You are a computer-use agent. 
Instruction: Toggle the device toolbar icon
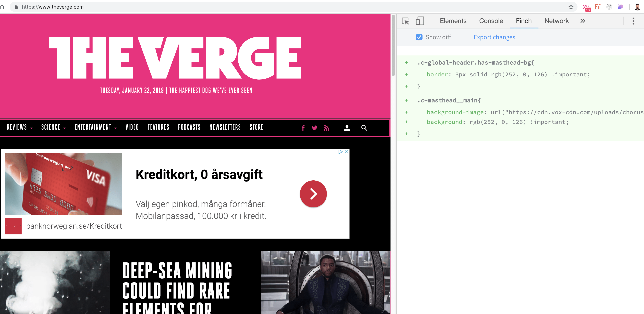click(x=420, y=21)
